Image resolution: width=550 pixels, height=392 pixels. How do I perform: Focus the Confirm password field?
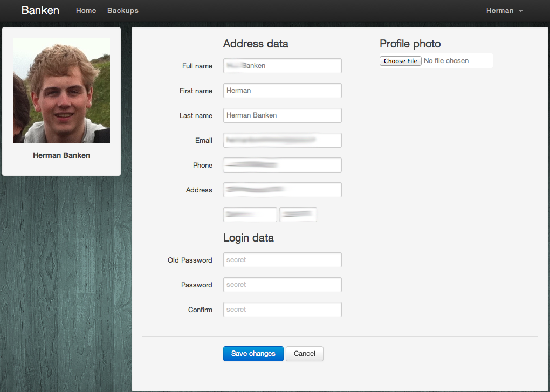pos(283,310)
